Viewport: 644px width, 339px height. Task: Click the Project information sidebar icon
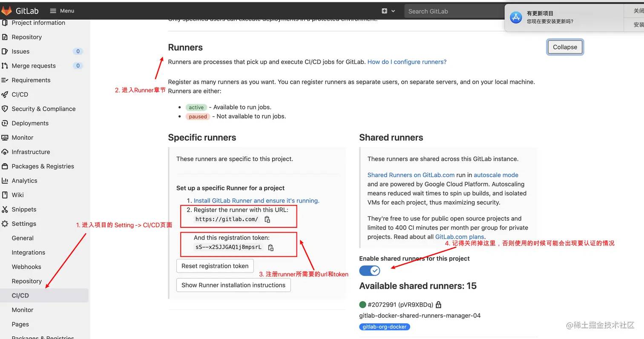(x=5, y=23)
